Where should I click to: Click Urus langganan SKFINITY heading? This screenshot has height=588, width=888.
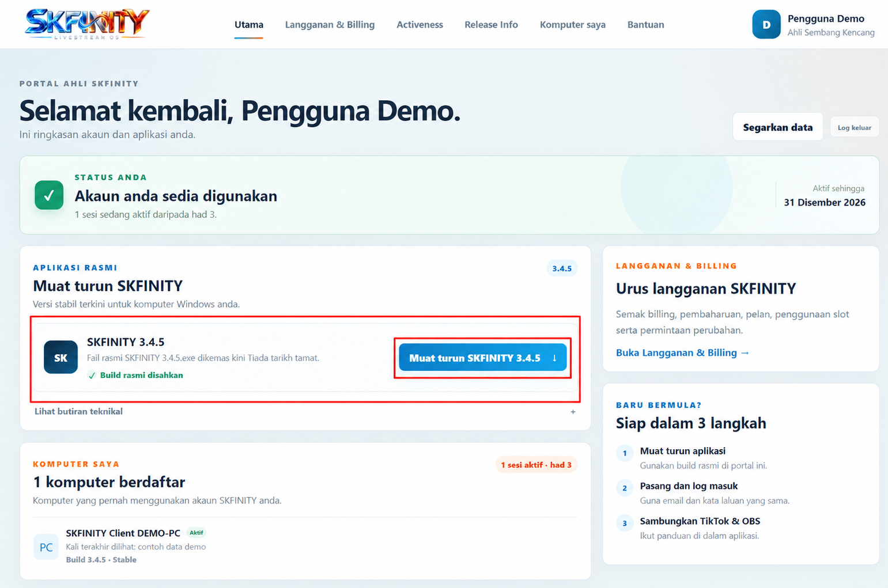(x=706, y=289)
